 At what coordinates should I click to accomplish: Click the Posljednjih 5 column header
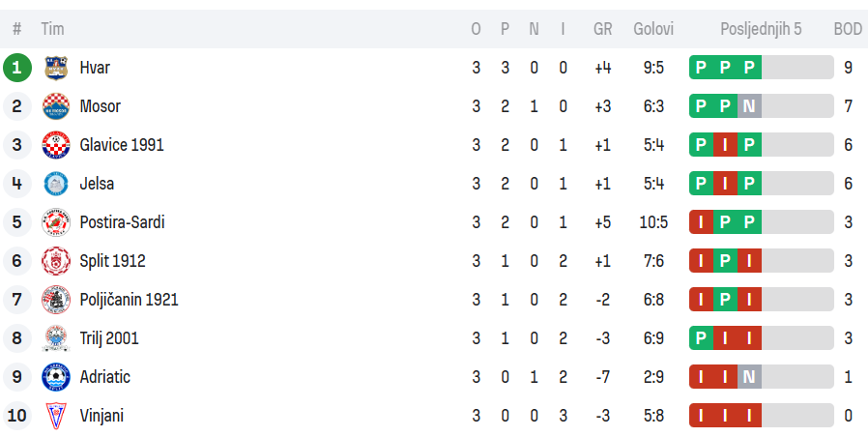(761, 29)
